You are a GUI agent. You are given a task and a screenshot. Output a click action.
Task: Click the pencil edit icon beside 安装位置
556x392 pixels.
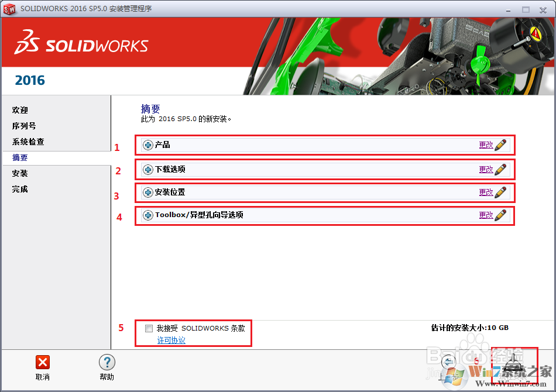click(x=502, y=192)
